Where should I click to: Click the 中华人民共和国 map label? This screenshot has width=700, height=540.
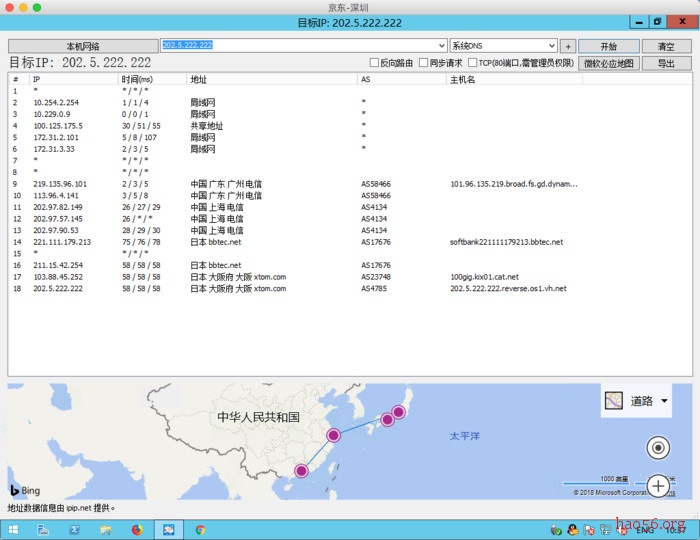pos(258,417)
